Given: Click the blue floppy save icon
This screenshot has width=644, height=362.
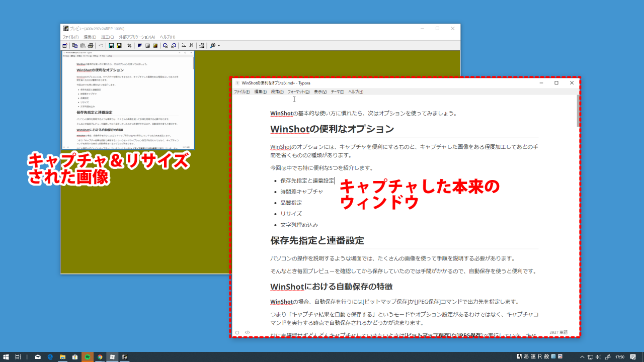Looking at the screenshot, I should coord(111,46).
